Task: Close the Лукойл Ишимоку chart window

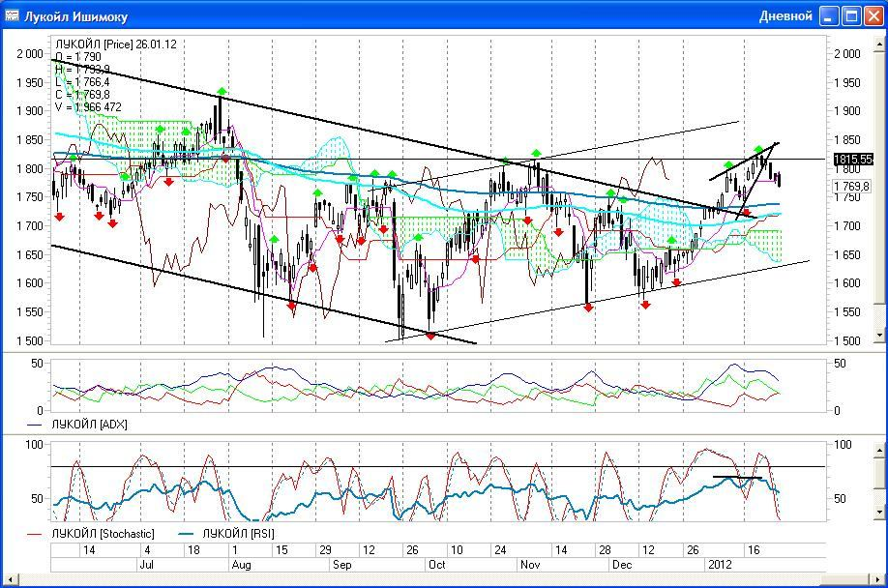Action: pos(873,15)
